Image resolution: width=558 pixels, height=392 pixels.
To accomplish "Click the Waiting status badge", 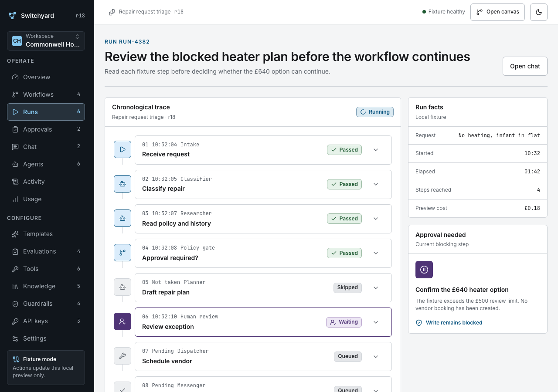I will [344, 322].
